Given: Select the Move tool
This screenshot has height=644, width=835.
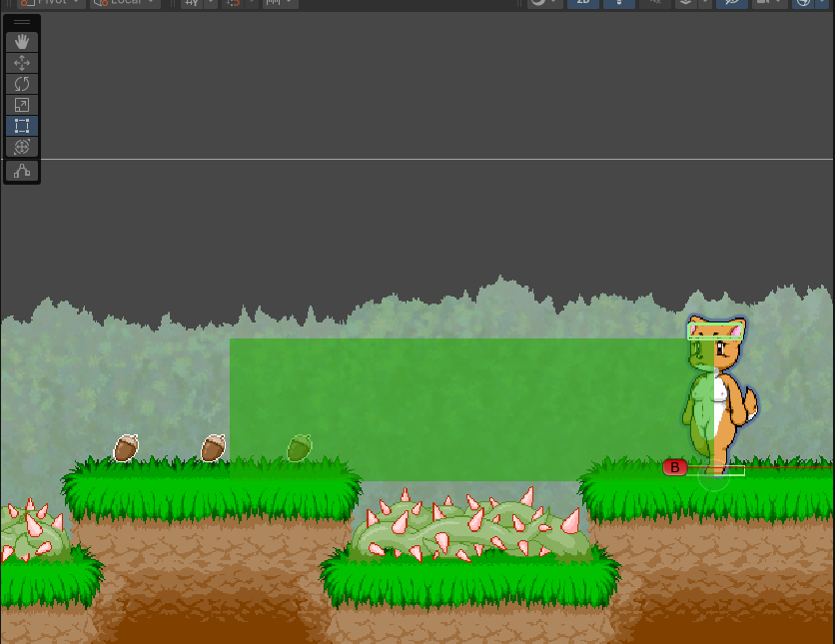Looking at the screenshot, I should 22,63.
